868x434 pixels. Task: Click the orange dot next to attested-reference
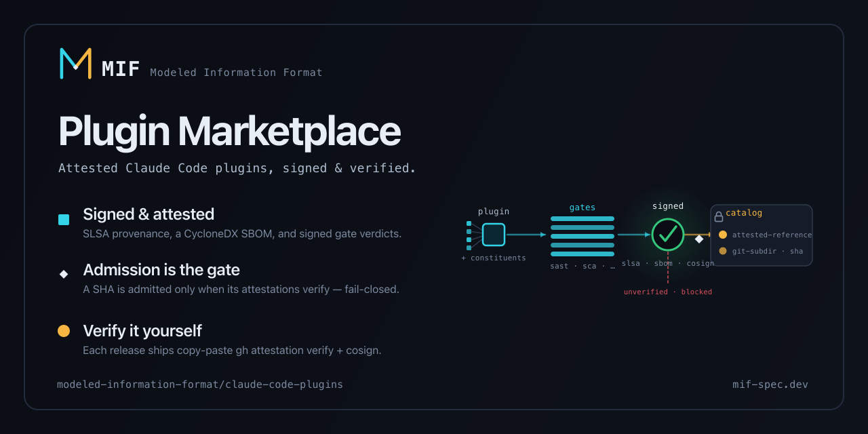click(x=723, y=235)
